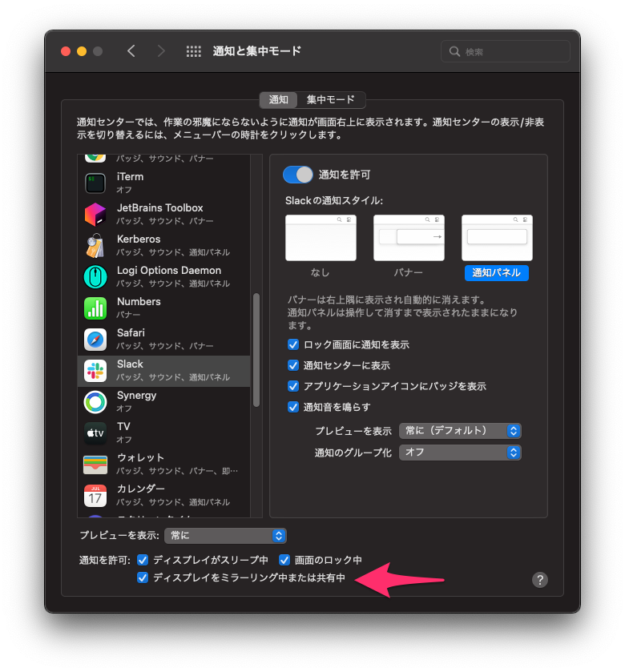Click the JetBrains Toolbox icon

[95, 215]
